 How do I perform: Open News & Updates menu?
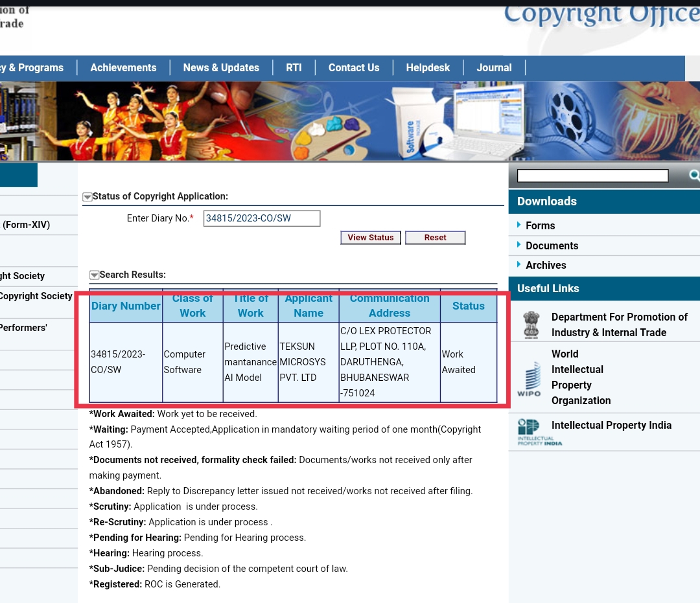(221, 67)
